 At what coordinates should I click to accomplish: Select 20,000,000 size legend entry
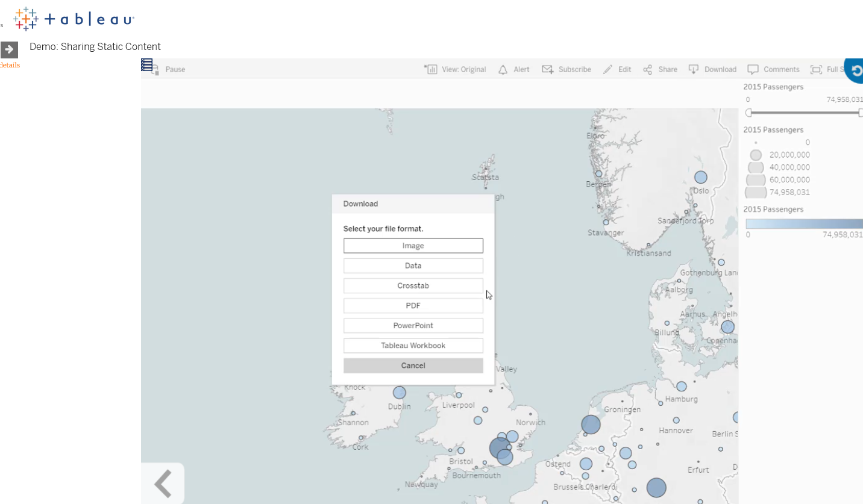click(x=780, y=155)
